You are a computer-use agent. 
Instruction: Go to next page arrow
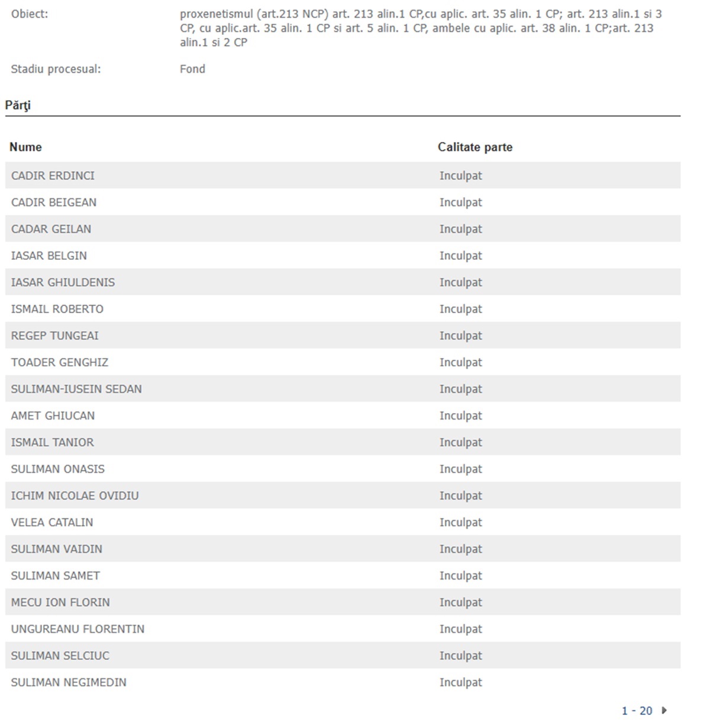pyautogui.click(x=664, y=710)
